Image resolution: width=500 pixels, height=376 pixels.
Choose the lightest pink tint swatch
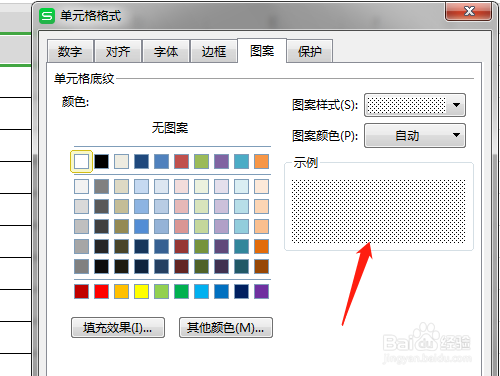click(181, 186)
